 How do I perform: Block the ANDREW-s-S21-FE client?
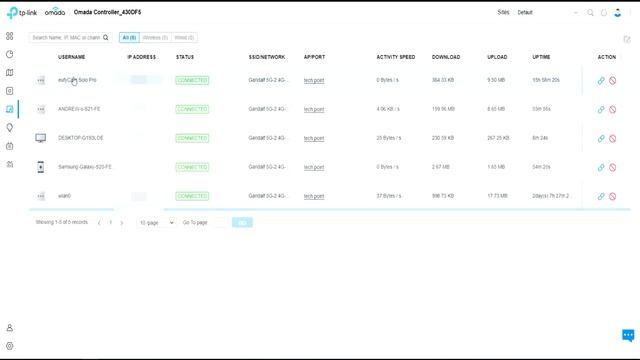pyautogui.click(x=612, y=109)
